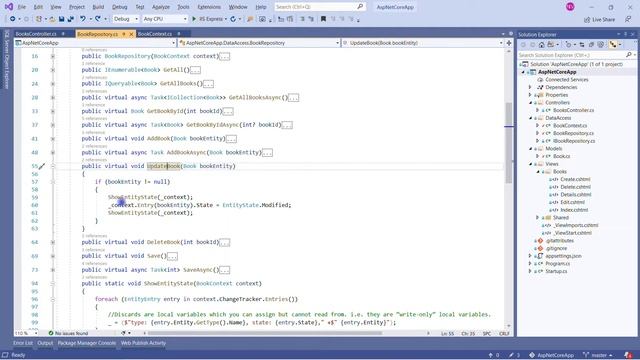
Task: Select BookRepository.cs in Solution Explorer
Action: 573,133
